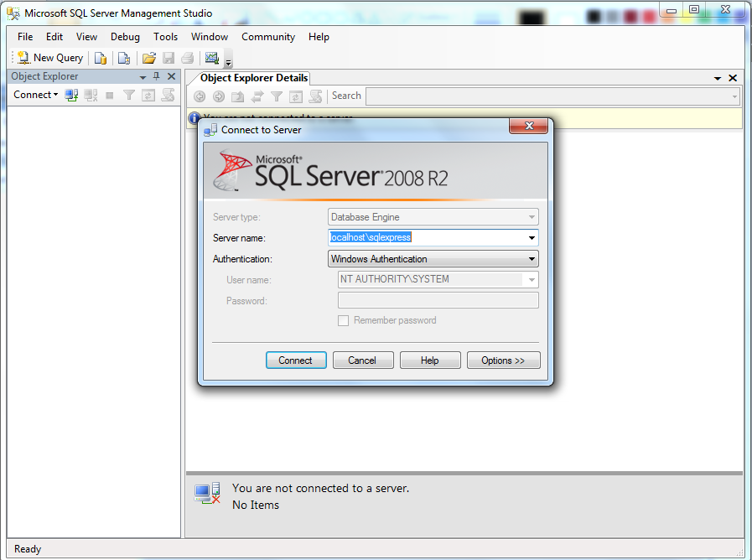Close the Object Explorer panel

pos(171,76)
